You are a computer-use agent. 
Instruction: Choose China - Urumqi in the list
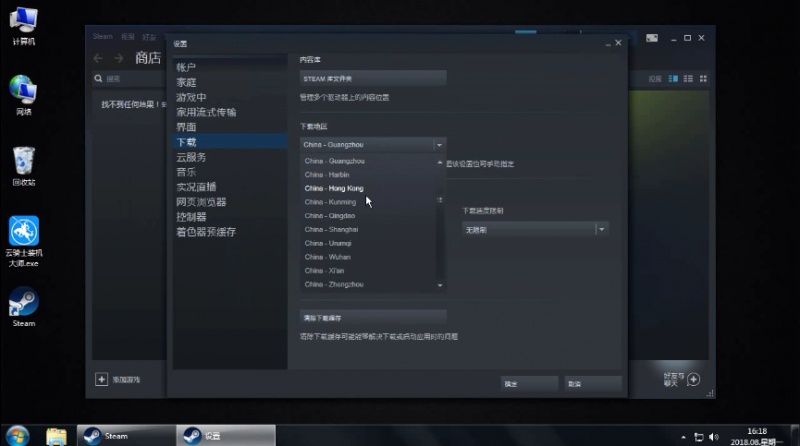(x=368, y=243)
